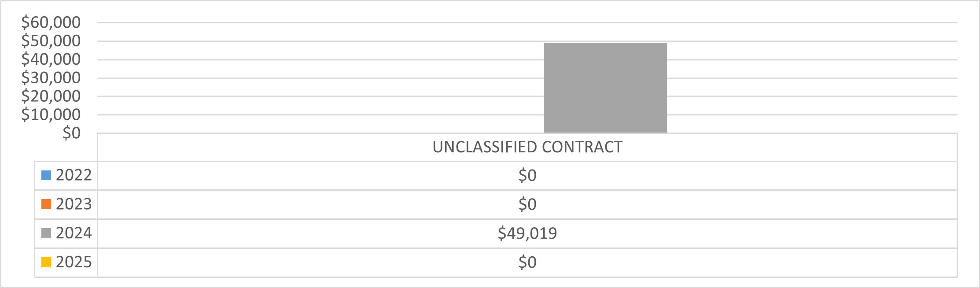Click the $40,000 axis label
The height and width of the screenshot is (288, 980).
pos(51,59)
